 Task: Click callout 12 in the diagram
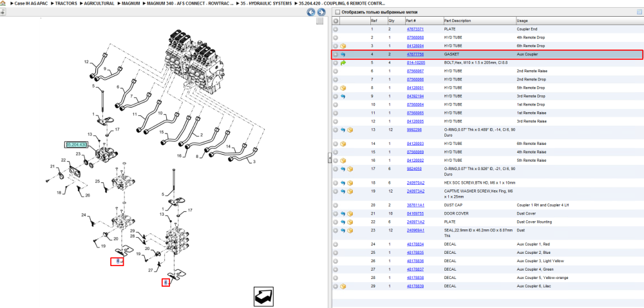pyautogui.click(x=86, y=62)
